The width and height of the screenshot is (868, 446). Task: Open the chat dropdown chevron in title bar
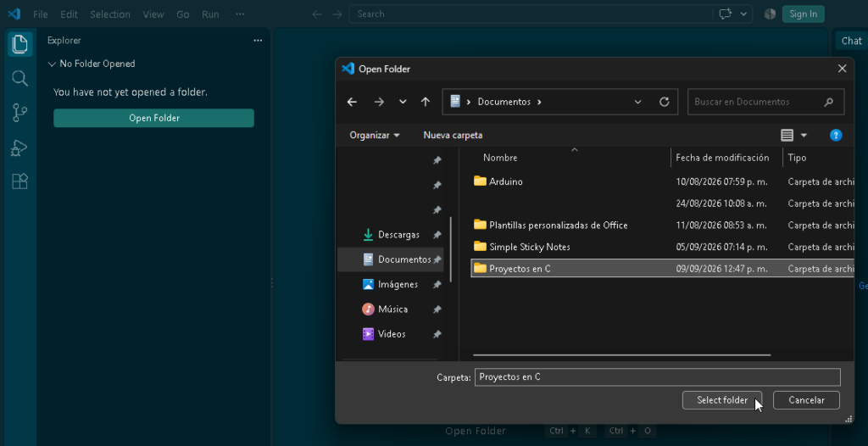(x=743, y=14)
